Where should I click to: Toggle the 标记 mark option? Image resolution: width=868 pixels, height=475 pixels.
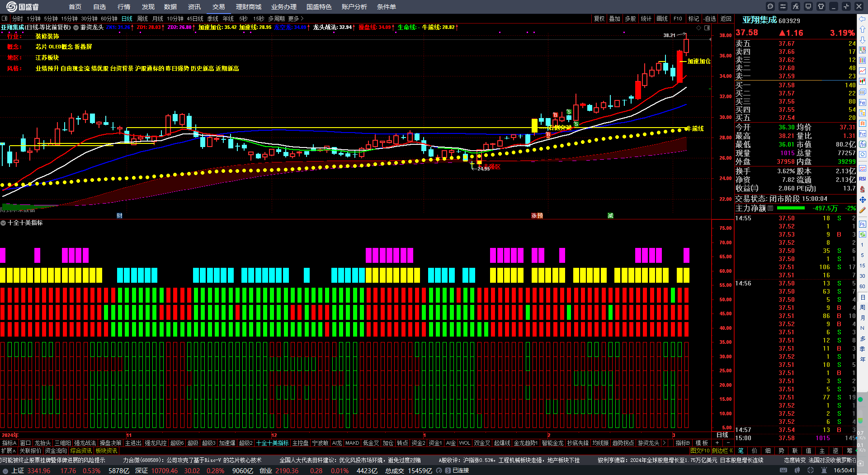coord(693,19)
